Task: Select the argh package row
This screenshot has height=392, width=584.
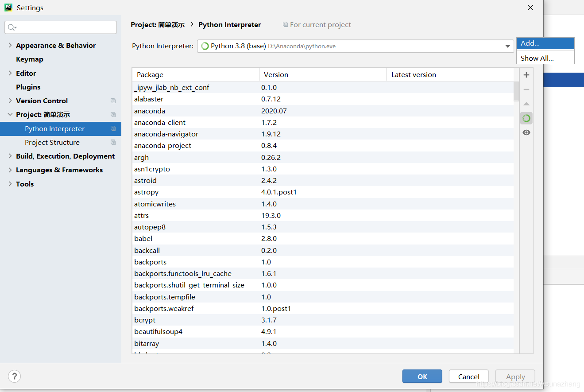Action: 323,157
